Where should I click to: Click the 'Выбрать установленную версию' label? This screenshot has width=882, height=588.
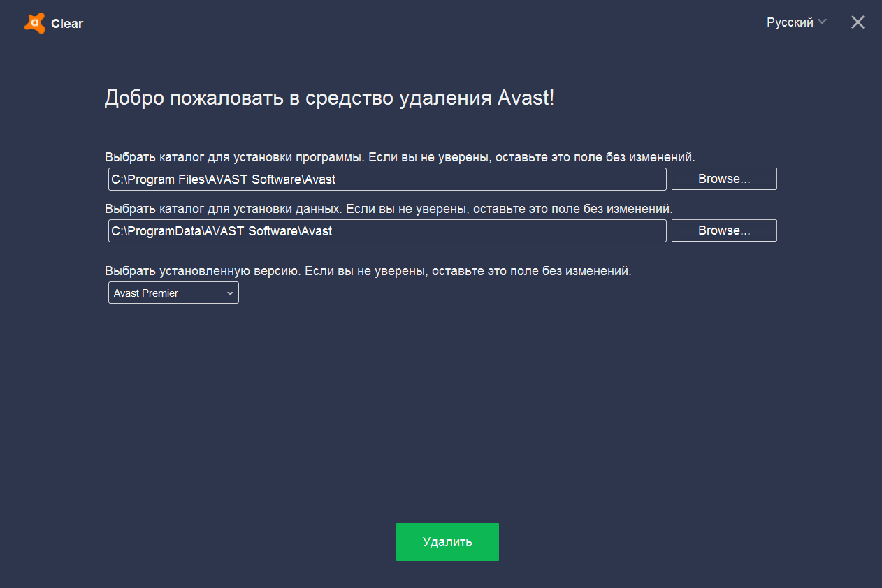(368, 271)
